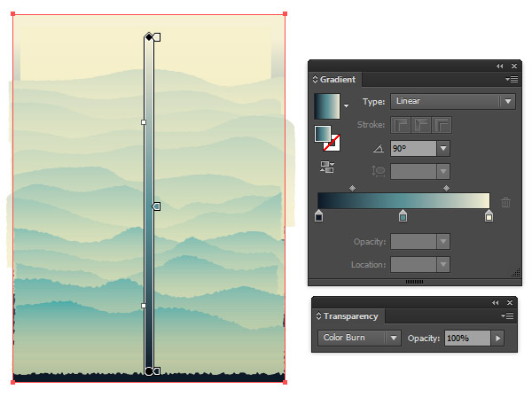Click the gradient stop Opacity field
This screenshot has height=397, width=532.
(x=413, y=242)
